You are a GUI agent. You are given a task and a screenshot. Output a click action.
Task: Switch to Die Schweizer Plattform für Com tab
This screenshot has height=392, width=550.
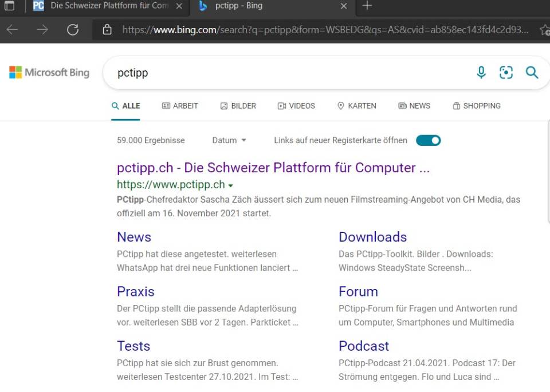click(109, 6)
